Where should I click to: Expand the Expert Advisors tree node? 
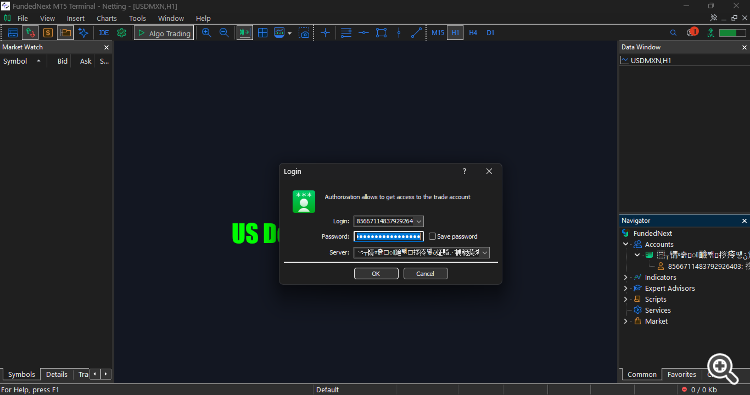coord(626,288)
